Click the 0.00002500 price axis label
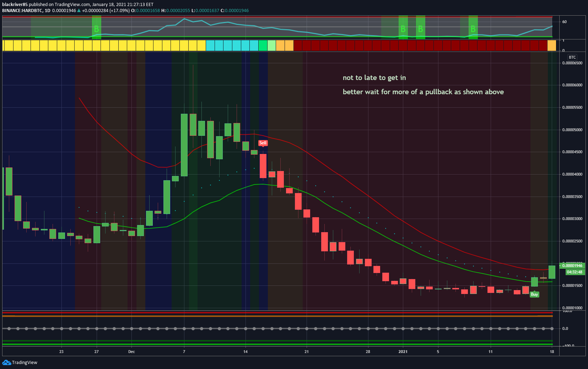 pyautogui.click(x=572, y=241)
